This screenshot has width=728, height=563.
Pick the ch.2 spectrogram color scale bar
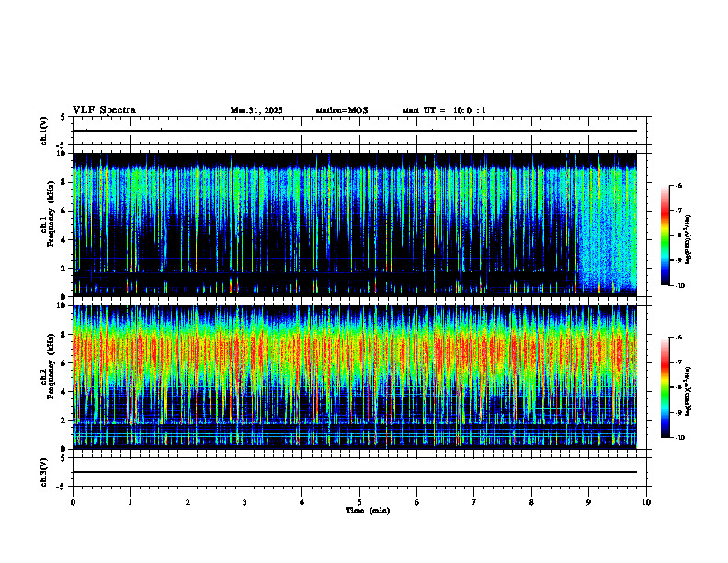pos(665,387)
